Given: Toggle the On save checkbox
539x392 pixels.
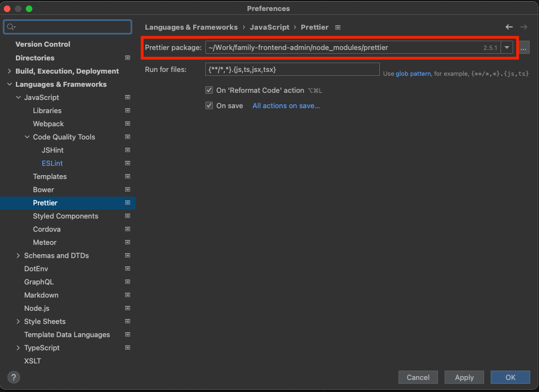Looking at the screenshot, I should pyautogui.click(x=209, y=105).
